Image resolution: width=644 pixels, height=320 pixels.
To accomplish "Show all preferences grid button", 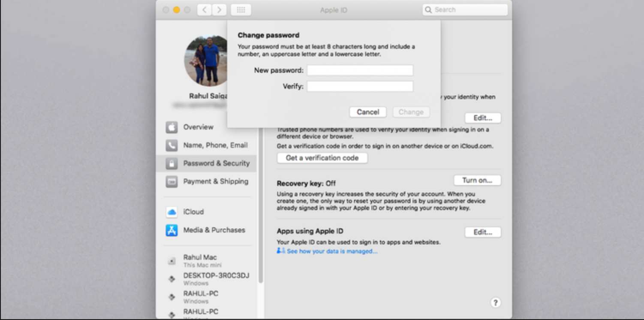I will coord(241,10).
